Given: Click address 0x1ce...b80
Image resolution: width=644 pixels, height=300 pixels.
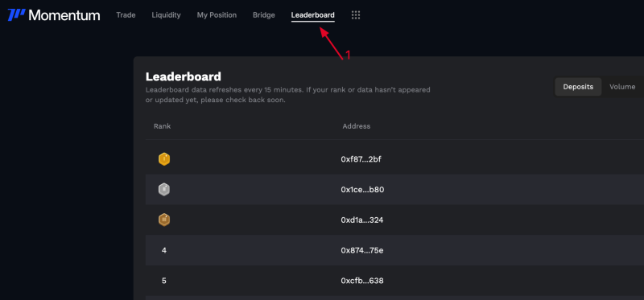Looking at the screenshot, I should pos(362,190).
